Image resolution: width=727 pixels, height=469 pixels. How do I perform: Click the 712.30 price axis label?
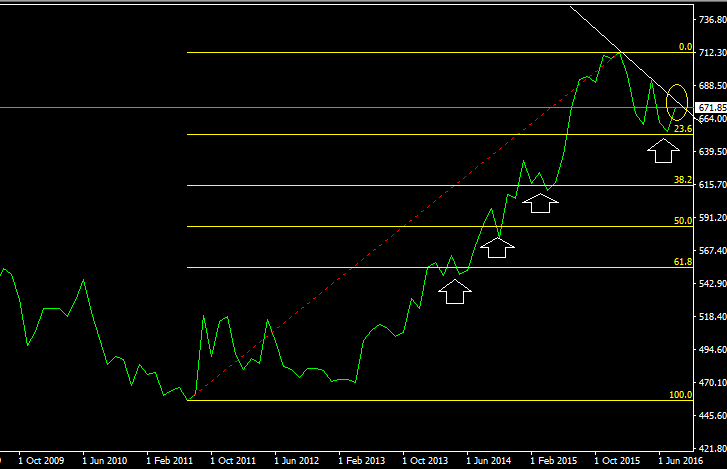[713, 53]
